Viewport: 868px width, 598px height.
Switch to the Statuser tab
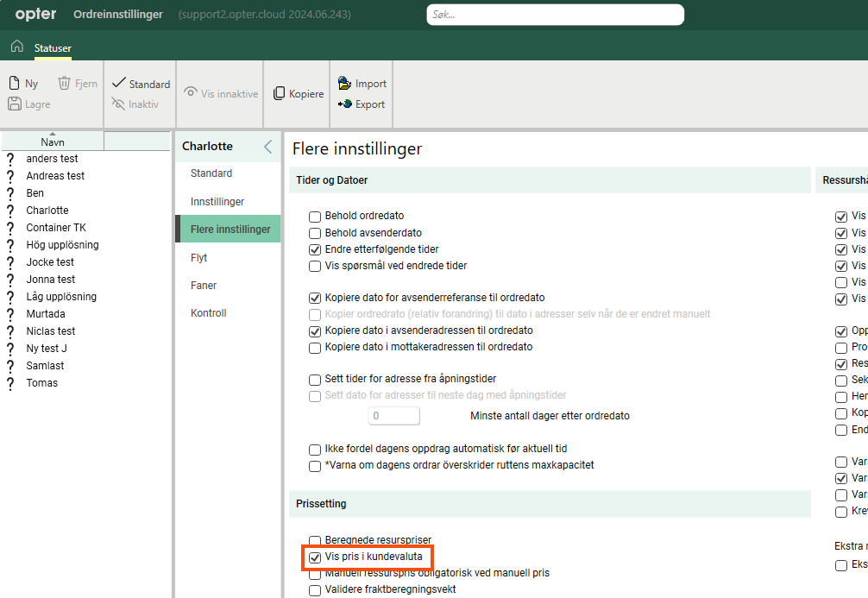pos(53,48)
